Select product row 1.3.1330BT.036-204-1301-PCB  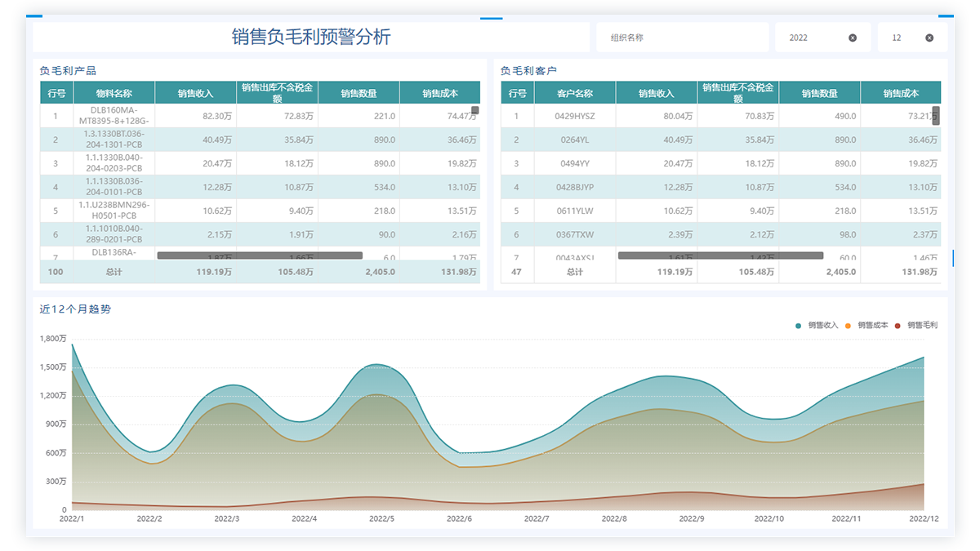pos(114,140)
